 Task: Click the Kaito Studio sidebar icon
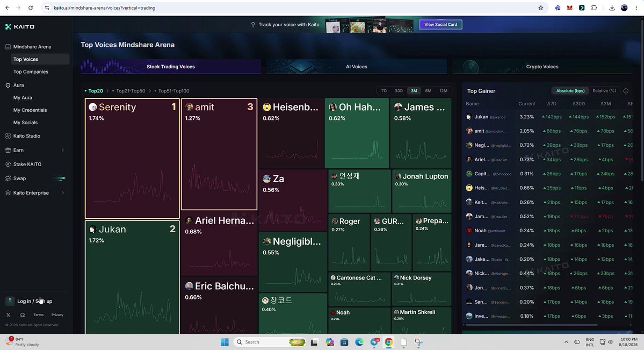(8, 136)
